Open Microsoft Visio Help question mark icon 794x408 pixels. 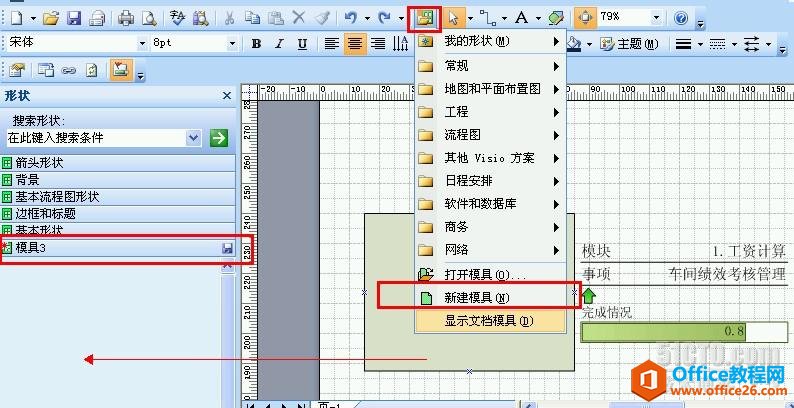(x=681, y=19)
